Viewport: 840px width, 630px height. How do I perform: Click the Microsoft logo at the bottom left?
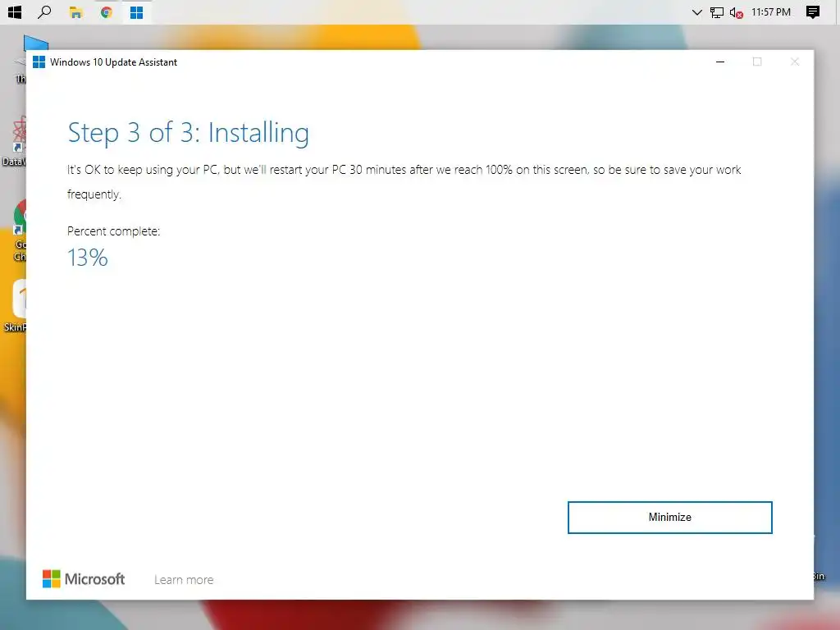click(84, 578)
